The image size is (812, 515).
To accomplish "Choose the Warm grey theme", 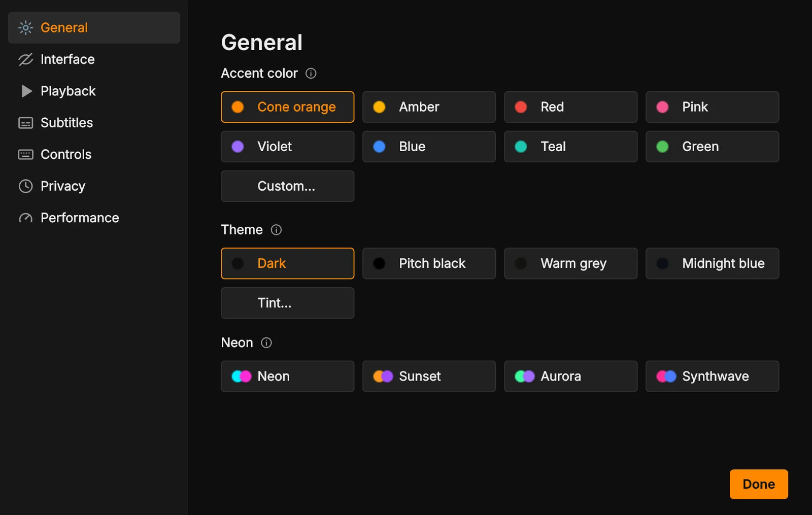I will click(571, 263).
